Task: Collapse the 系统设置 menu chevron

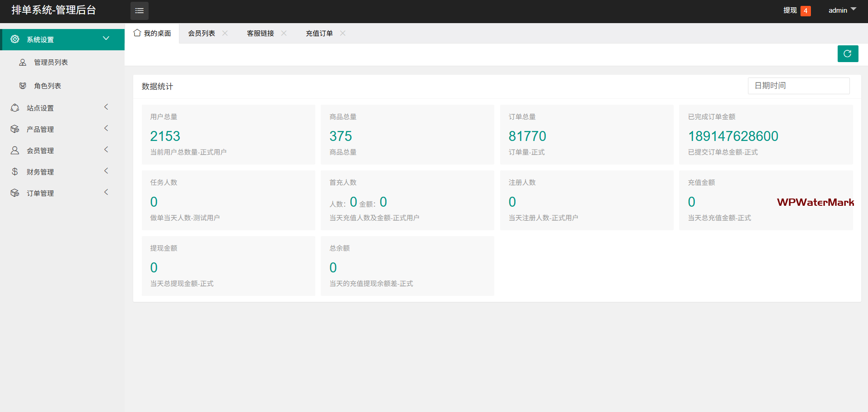Action: pos(106,39)
